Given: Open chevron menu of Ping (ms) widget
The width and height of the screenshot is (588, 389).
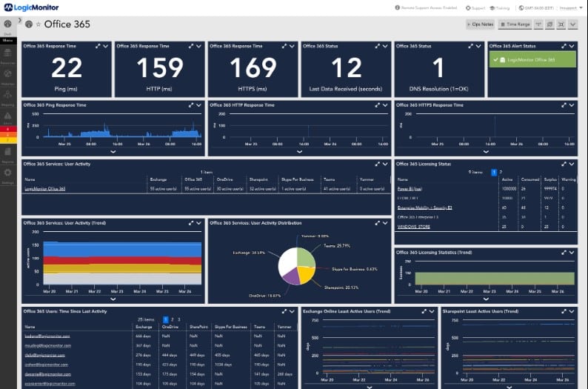Looking at the screenshot, I should [x=106, y=46].
